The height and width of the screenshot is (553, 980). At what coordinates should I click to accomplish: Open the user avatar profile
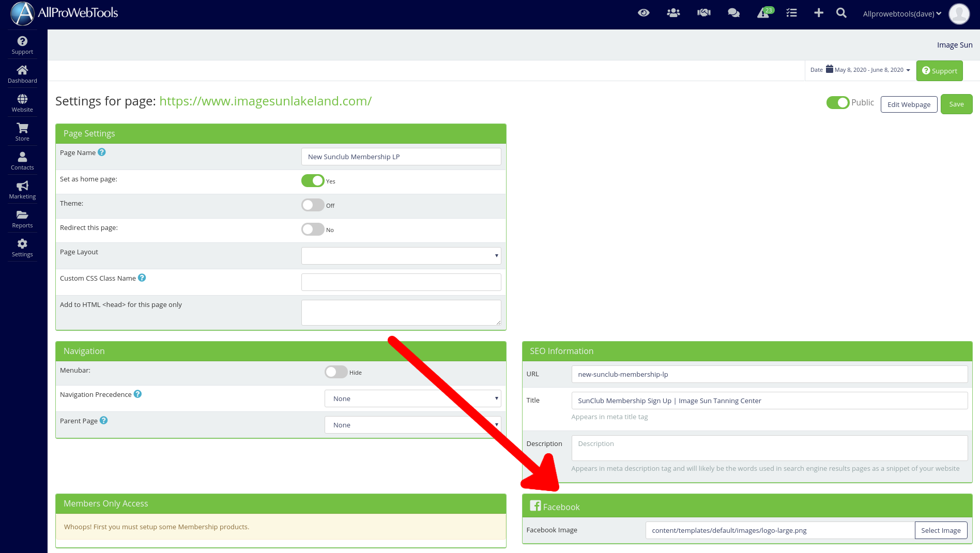point(959,14)
